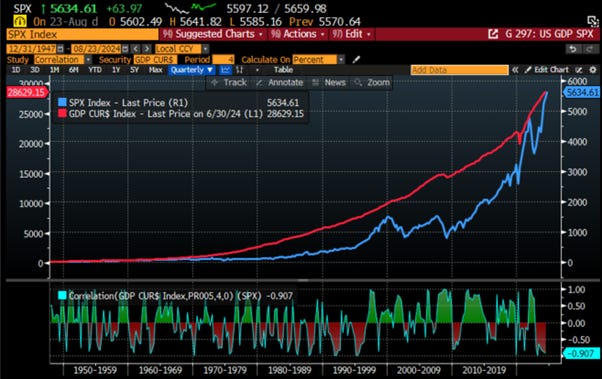Activate the Zoom magnifier tool
Viewport: 602px width, 379px height.
(x=372, y=83)
